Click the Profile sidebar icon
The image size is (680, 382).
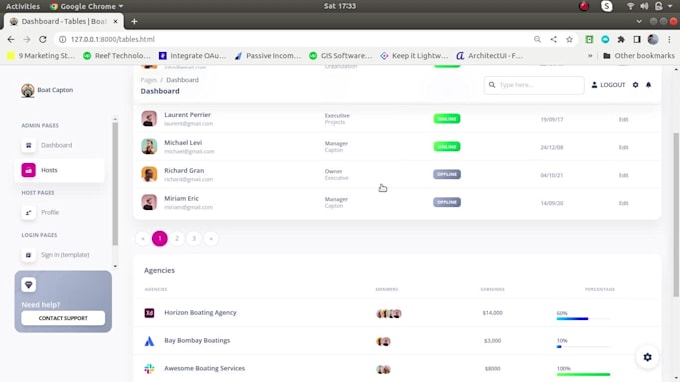[29, 212]
